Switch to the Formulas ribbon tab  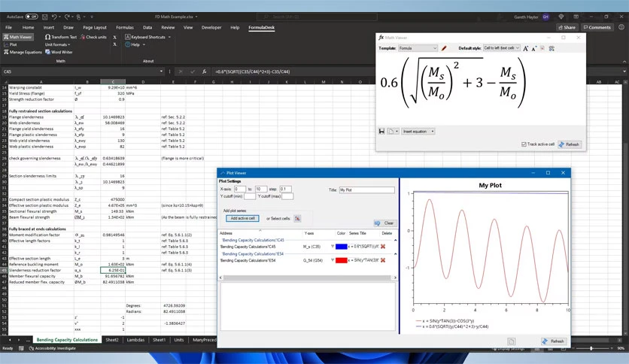point(125,27)
